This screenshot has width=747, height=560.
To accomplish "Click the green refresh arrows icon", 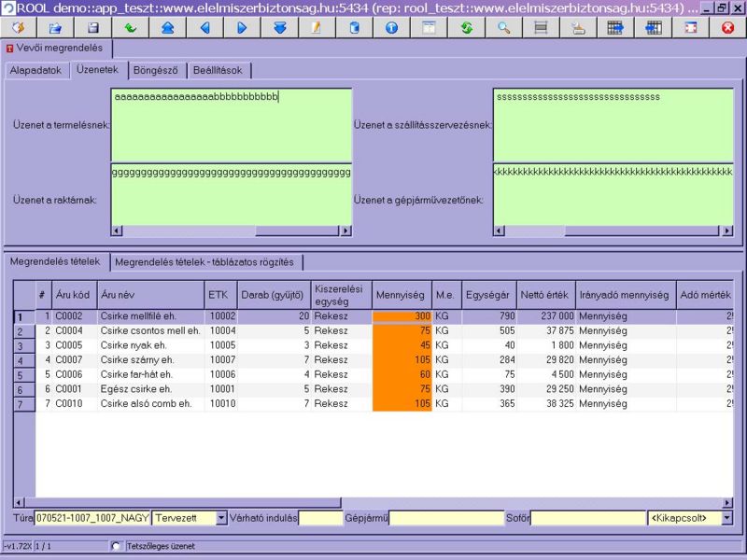I will tap(466, 27).
